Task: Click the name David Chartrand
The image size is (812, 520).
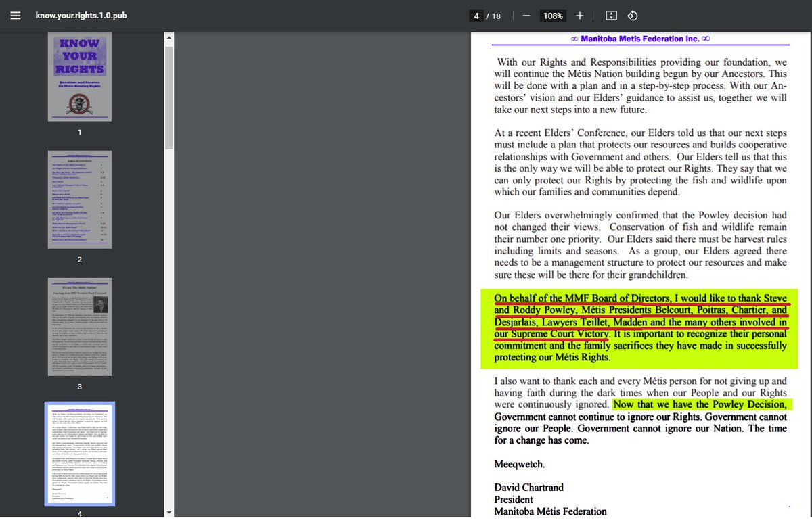Action: (x=528, y=488)
